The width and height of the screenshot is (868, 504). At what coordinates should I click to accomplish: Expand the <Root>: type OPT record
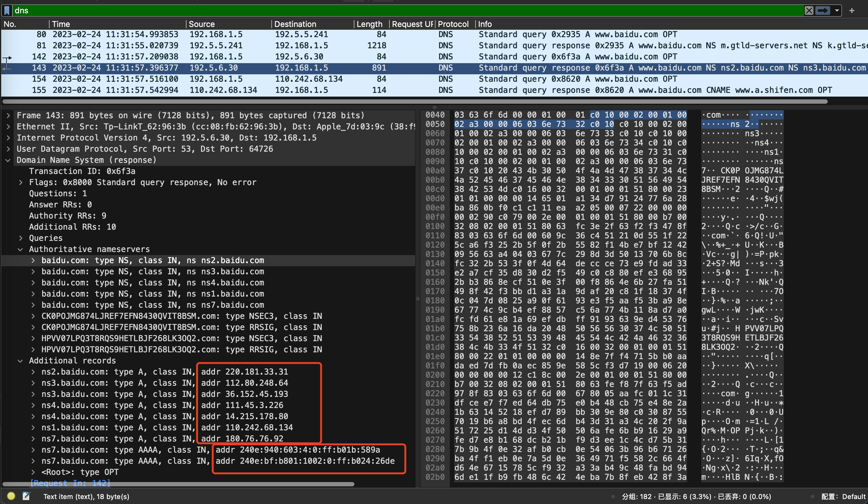(x=33, y=472)
